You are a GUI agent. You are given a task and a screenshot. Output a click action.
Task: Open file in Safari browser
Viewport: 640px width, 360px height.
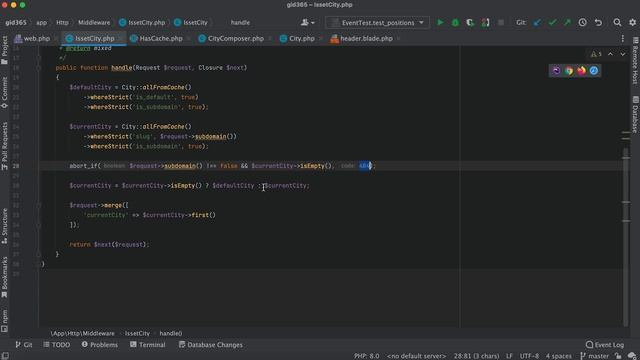[x=594, y=71]
